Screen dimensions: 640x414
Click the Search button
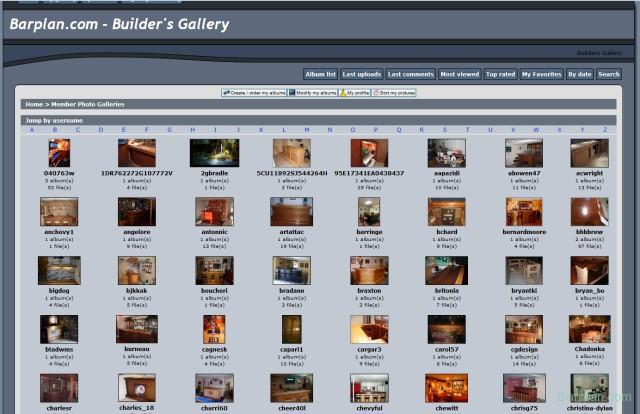coord(609,74)
